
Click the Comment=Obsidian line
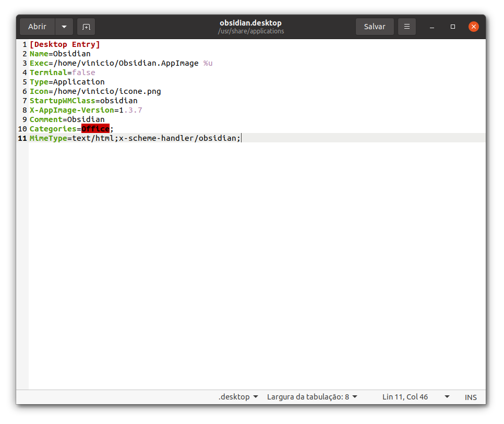pyautogui.click(x=67, y=119)
